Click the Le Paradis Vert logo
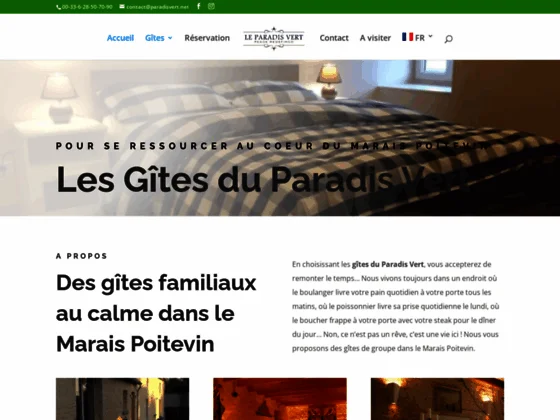Screen dimensions: 560x420 [x=274, y=38]
